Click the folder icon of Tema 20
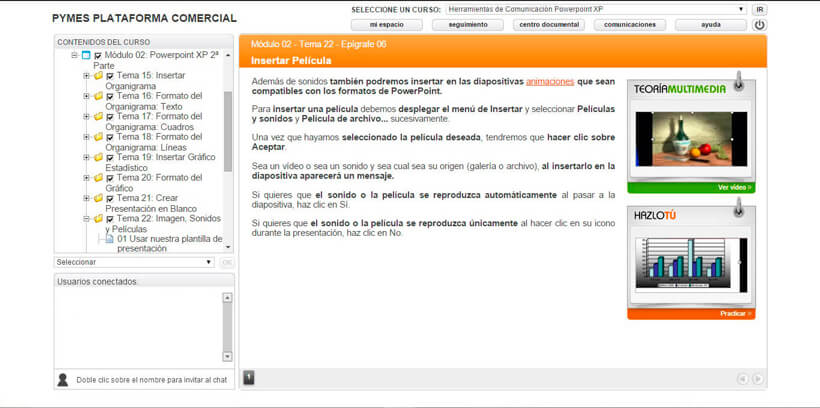This screenshot has width=820, height=408. [98, 178]
